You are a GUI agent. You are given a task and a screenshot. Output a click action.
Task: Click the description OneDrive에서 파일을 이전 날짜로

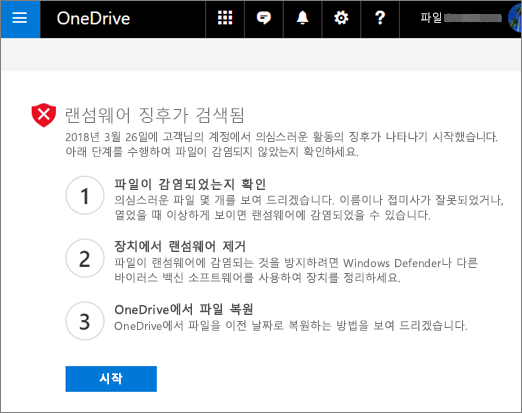[x=291, y=326]
